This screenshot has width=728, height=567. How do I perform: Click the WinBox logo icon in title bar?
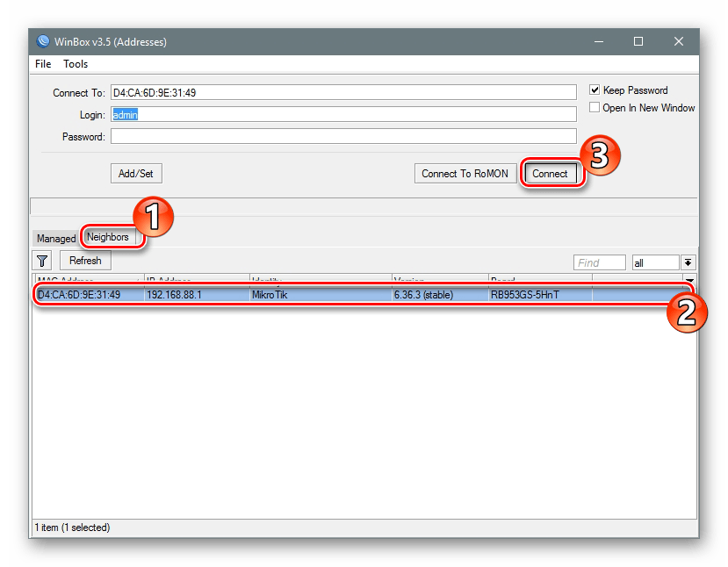tap(43, 42)
